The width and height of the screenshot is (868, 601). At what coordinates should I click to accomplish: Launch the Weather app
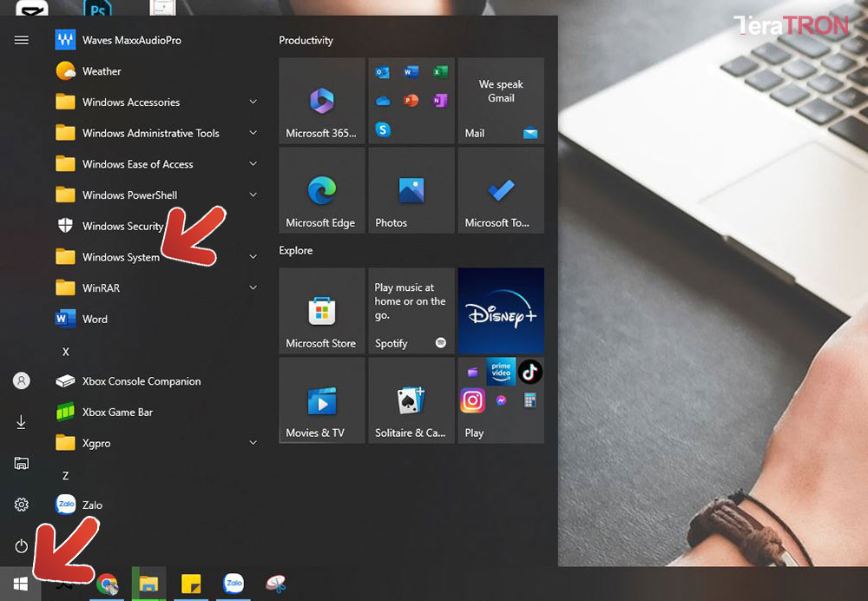coord(155,71)
